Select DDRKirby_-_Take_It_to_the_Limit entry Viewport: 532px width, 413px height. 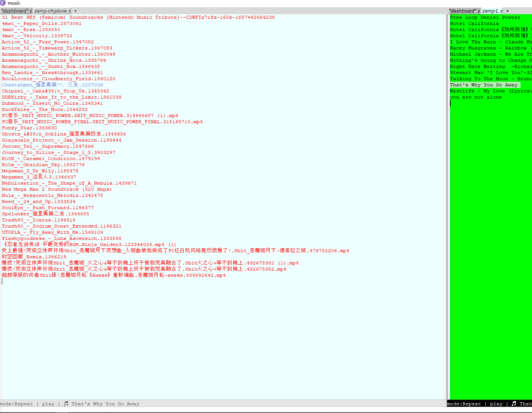(x=62, y=97)
